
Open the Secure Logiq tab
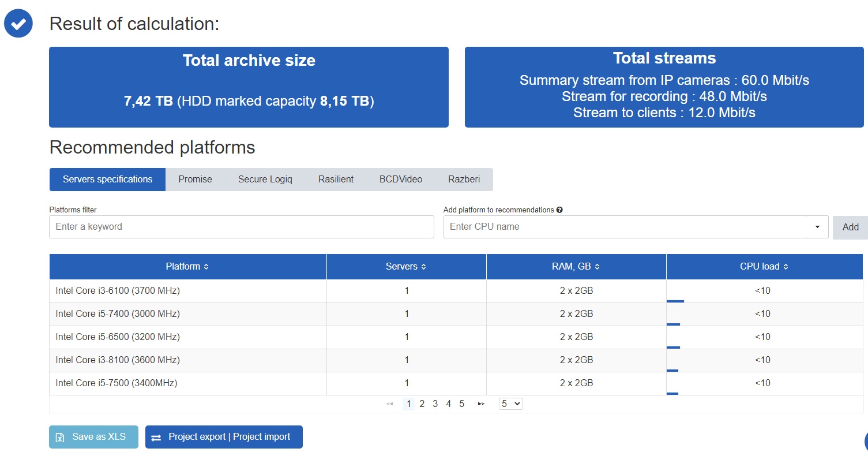point(265,180)
